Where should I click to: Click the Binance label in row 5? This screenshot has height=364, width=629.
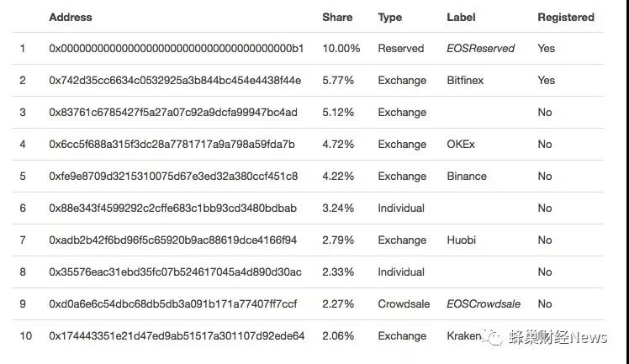pyautogui.click(x=467, y=177)
